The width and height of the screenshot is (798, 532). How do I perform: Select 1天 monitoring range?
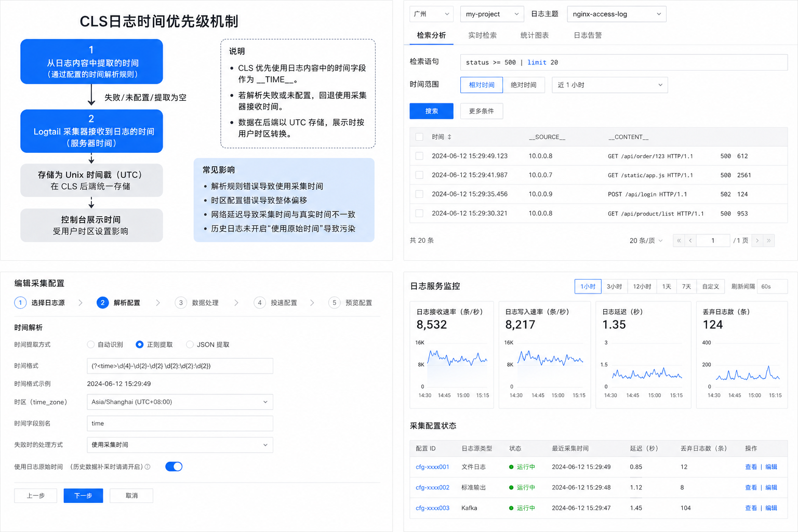[x=667, y=286]
